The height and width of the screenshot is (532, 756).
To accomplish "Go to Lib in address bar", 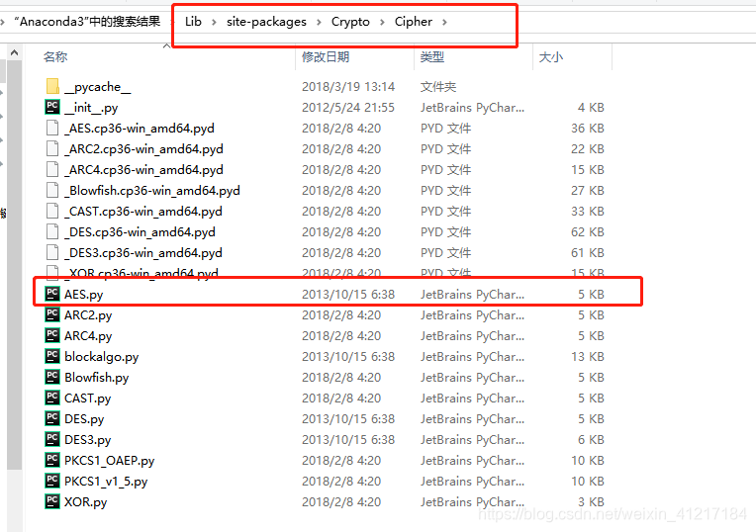I will tap(193, 22).
